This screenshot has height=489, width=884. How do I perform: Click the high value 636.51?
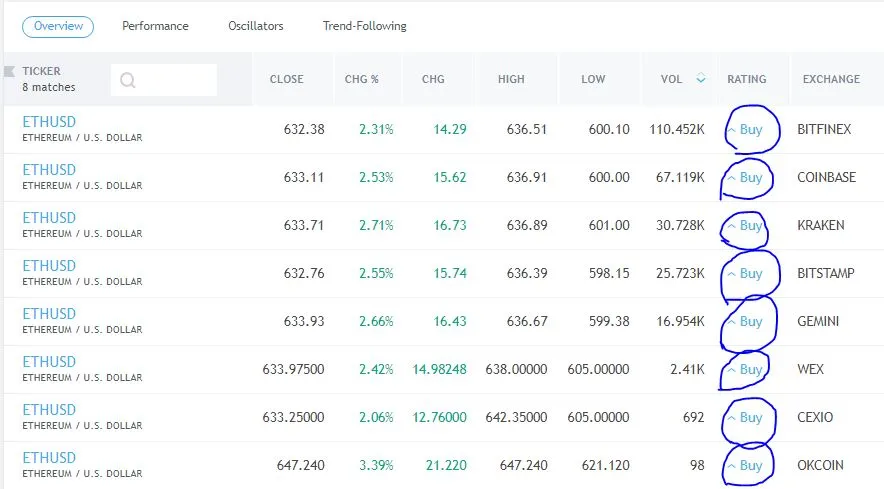(527, 129)
